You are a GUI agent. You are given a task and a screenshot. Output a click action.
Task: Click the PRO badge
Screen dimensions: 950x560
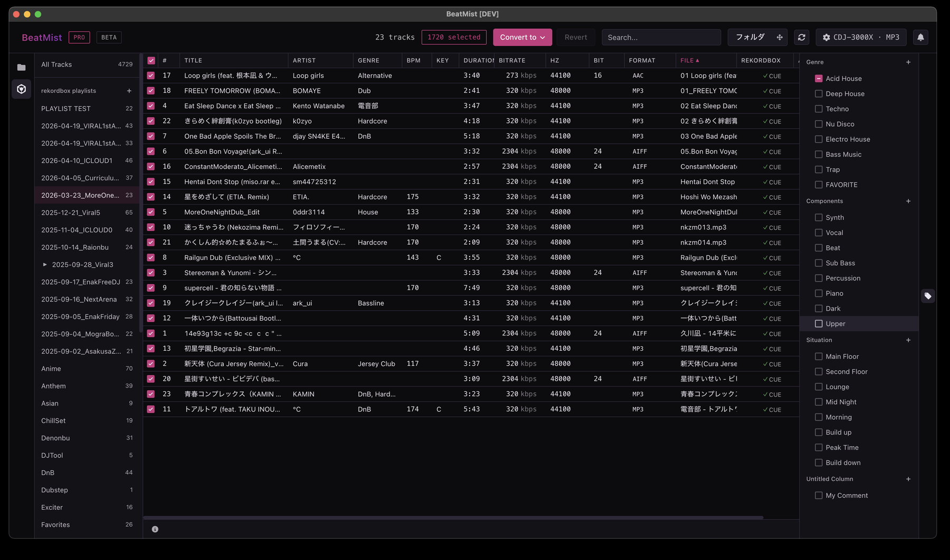pyautogui.click(x=79, y=37)
